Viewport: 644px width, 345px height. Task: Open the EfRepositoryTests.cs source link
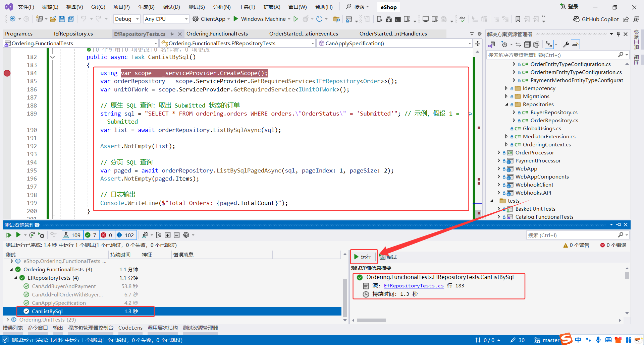coord(414,286)
